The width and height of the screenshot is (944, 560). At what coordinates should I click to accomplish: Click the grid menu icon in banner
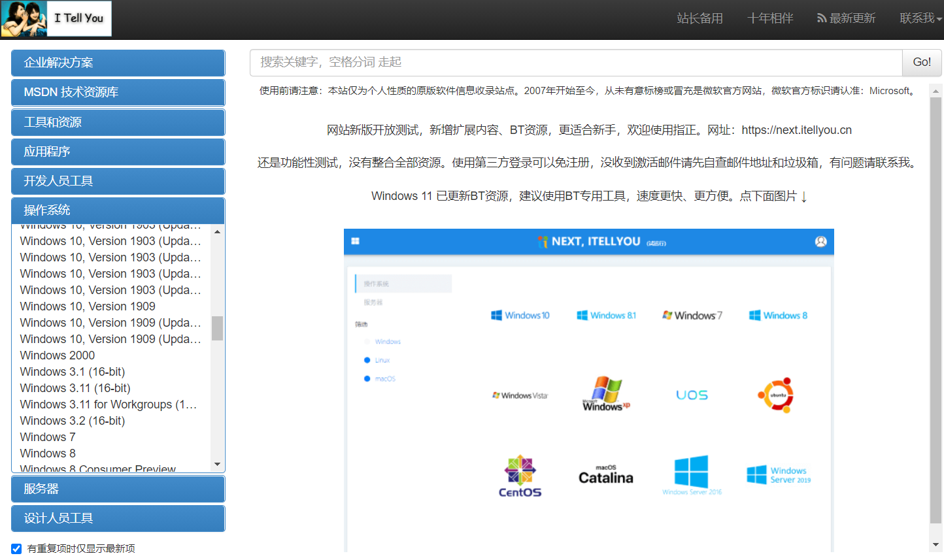pyautogui.click(x=356, y=241)
